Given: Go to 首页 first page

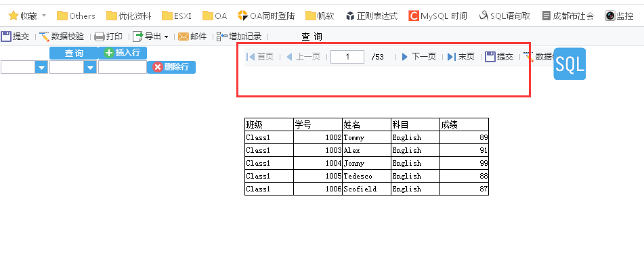Looking at the screenshot, I should (x=259, y=57).
